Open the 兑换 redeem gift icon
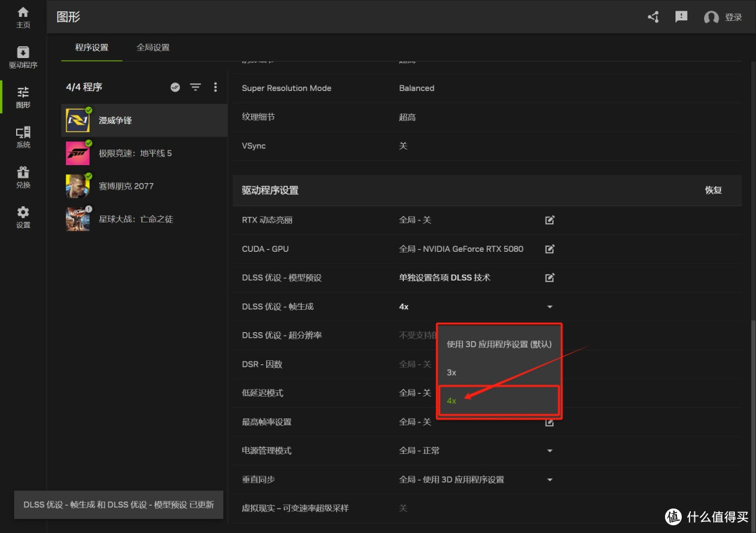This screenshot has height=533, width=756. tap(23, 178)
